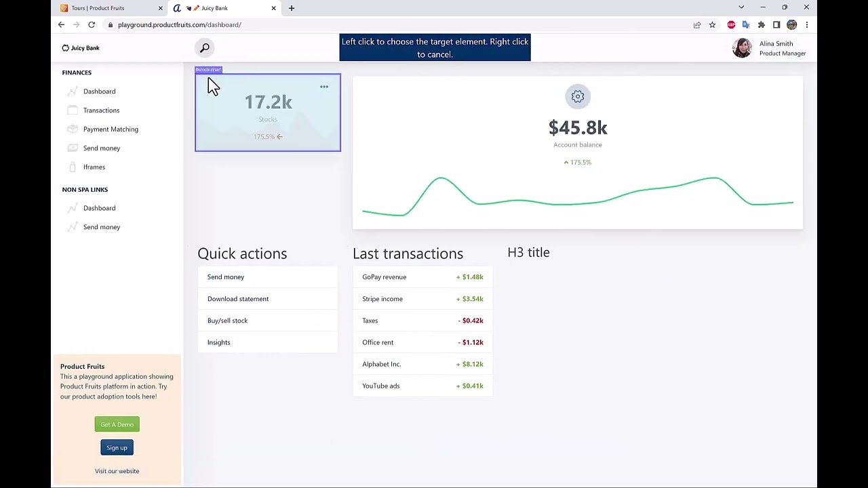Click the H3 title heading
Screen dimensions: 868x488
pos(528,252)
